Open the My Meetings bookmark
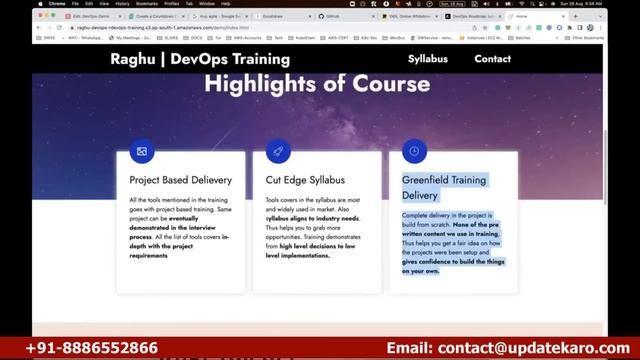 (x=130, y=38)
